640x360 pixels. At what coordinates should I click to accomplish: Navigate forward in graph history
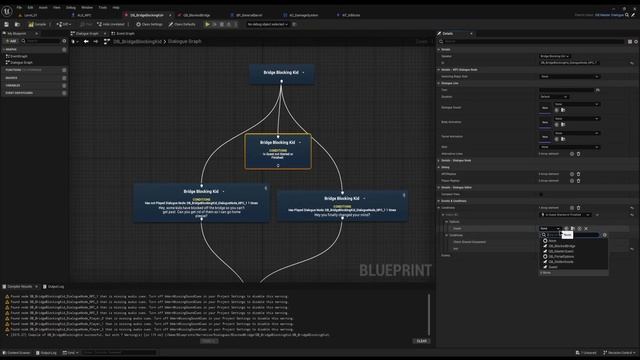pos(96,42)
